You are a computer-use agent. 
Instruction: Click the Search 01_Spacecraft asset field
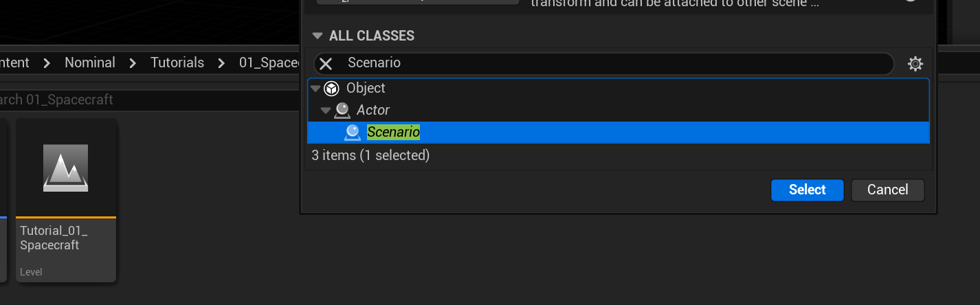click(137, 100)
